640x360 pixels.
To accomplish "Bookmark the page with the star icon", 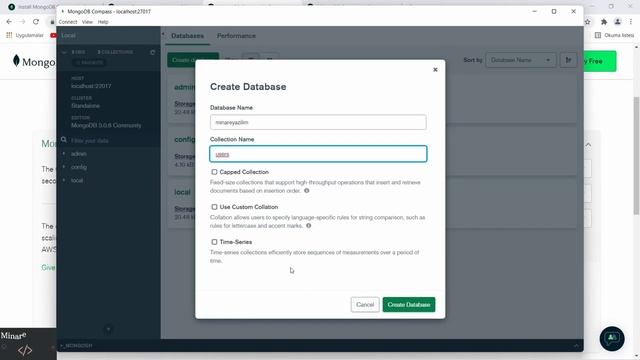I will [x=588, y=22].
